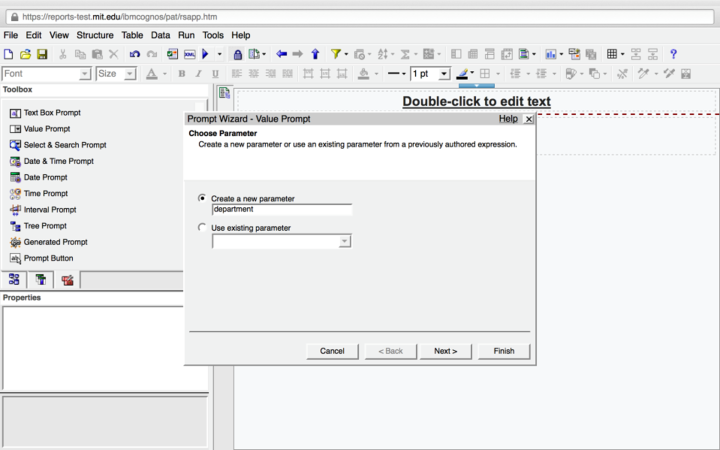Click the parameter name field containing department

[281, 210]
